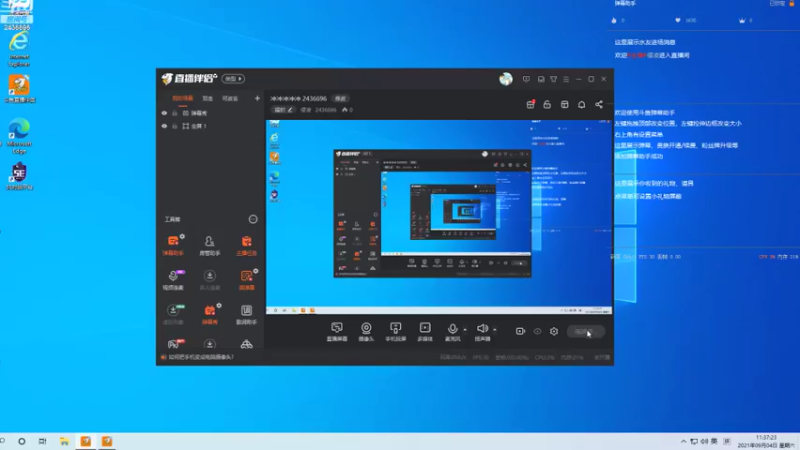Open the notification bell icon
Screen dimensions: 800x450
[x=582, y=105]
